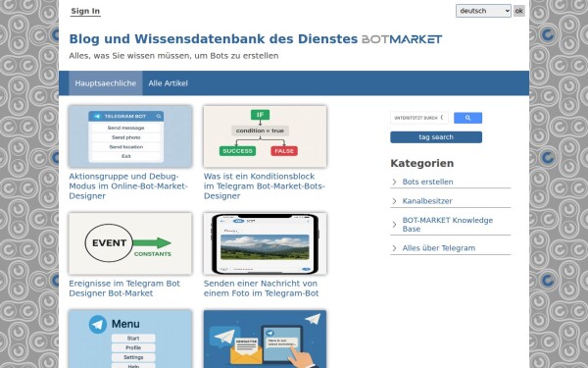Open the newsletter illustration thumbnail

pyautogui.click(x=265, y=340)
